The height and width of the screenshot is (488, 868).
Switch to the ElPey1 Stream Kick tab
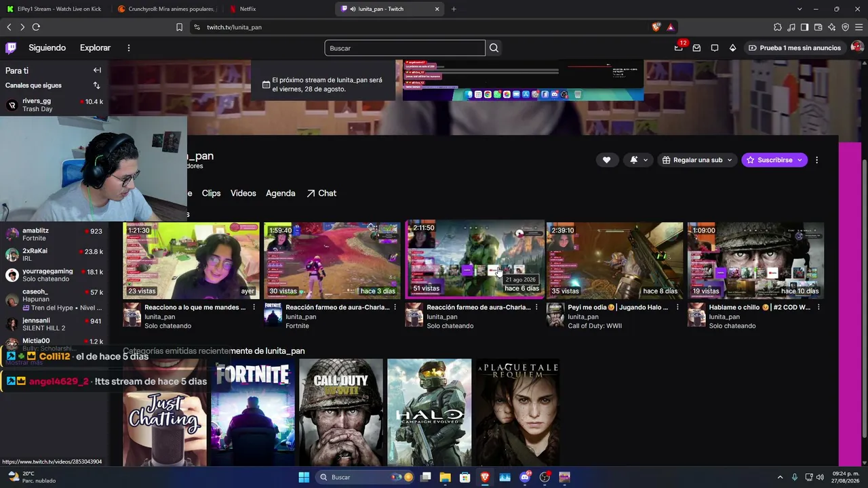point(55,9)
